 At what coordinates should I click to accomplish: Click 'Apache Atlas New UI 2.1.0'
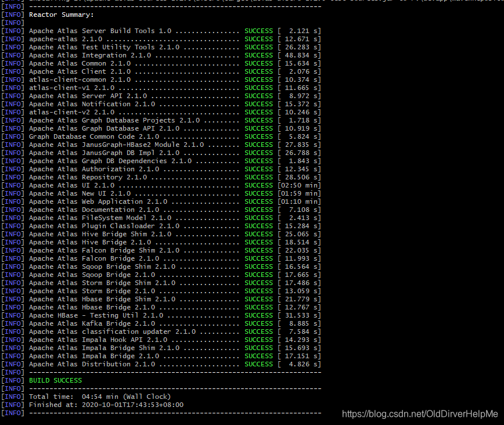[x=80, y=193]
